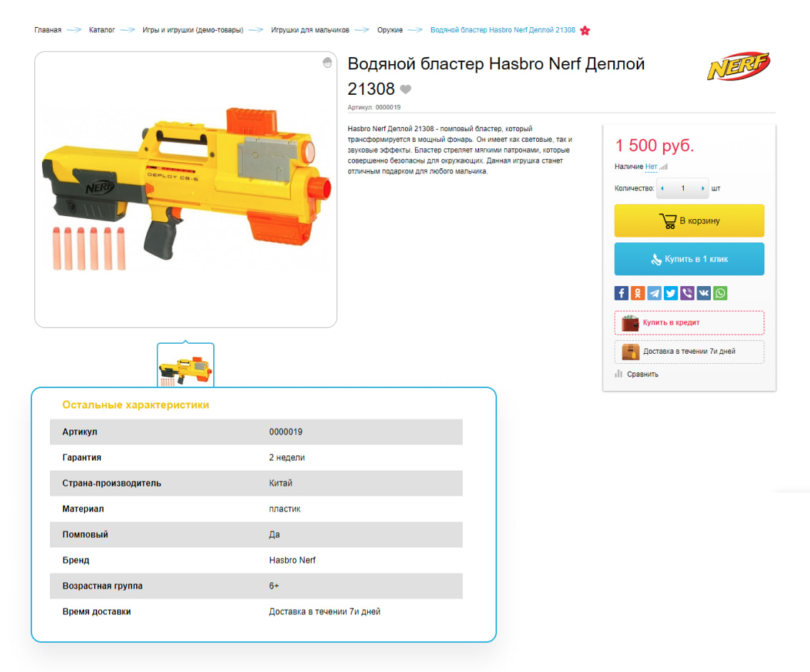810x672 pixels.
Task: Click the round icon in image corner
Action: tap(327, 63)
